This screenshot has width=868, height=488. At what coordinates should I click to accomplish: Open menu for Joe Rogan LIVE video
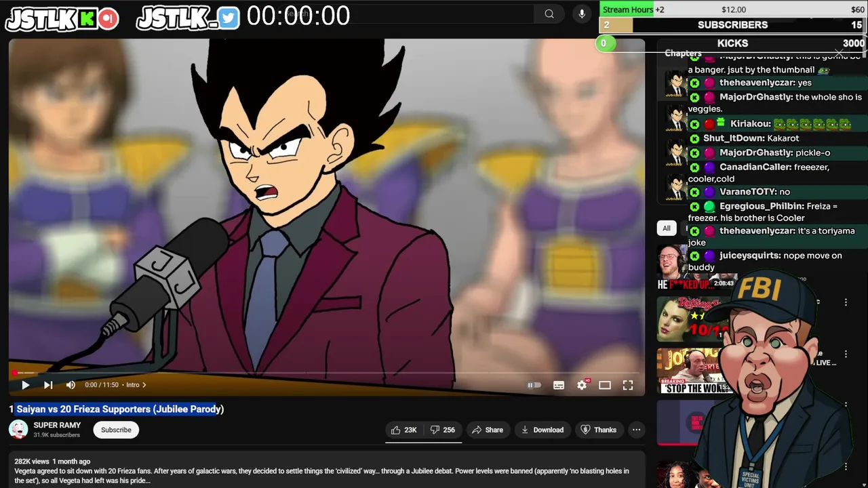tap(846, 354)
